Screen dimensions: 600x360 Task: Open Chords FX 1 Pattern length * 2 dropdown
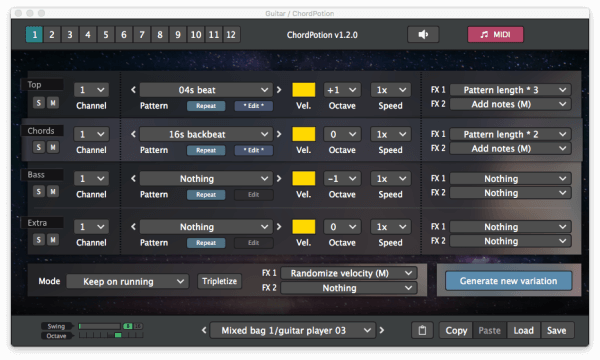pos(510,134)
